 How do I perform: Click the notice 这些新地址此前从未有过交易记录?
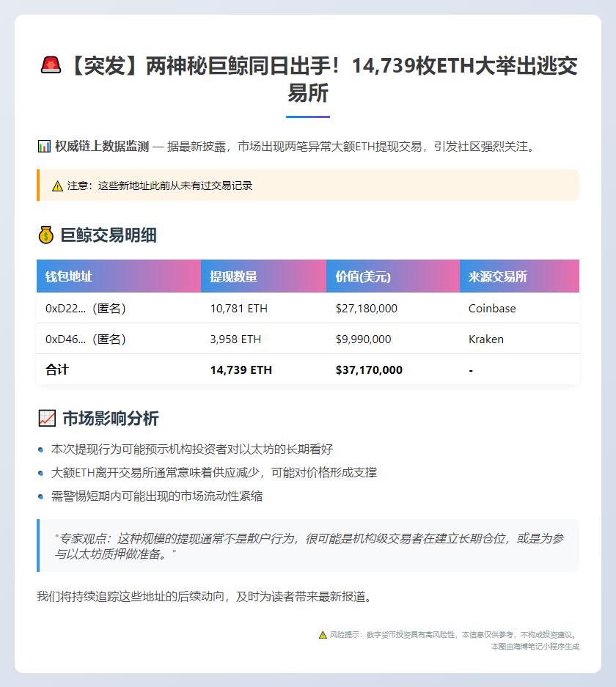(x=175, y=185)
